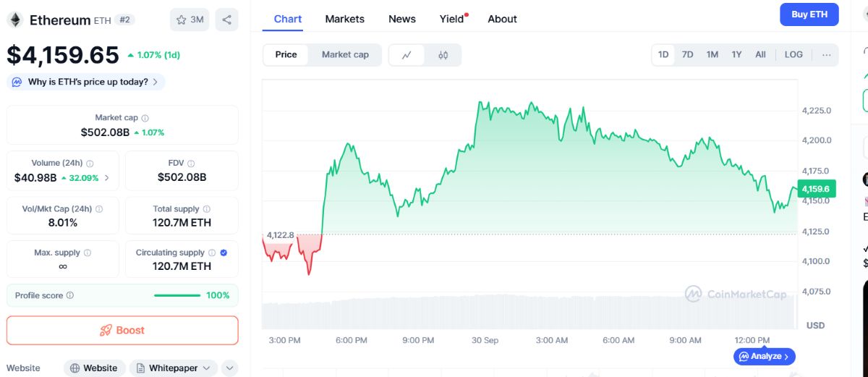Expand more links with the chevron button

tap(229, 368)
